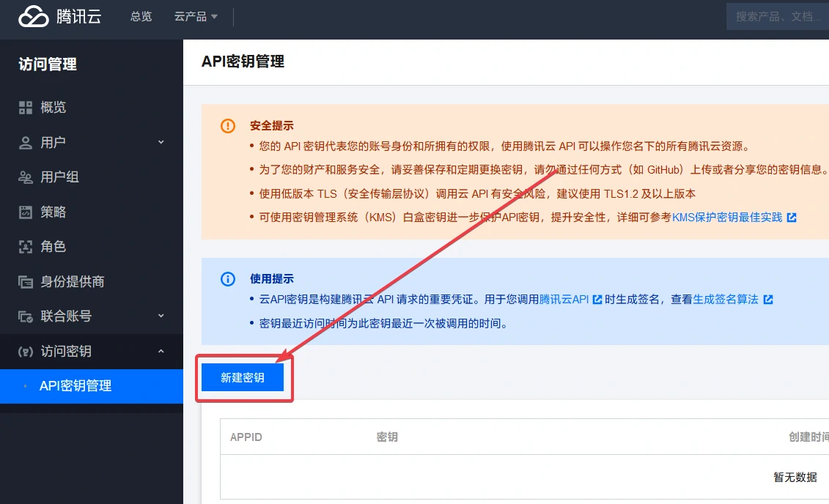Click the 访问密钥 access key icon

26,352
